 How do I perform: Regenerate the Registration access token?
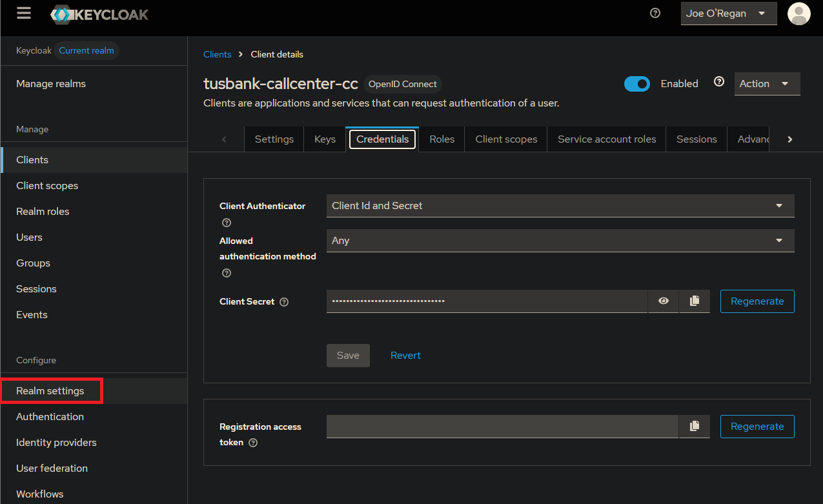tap(757, 427)
